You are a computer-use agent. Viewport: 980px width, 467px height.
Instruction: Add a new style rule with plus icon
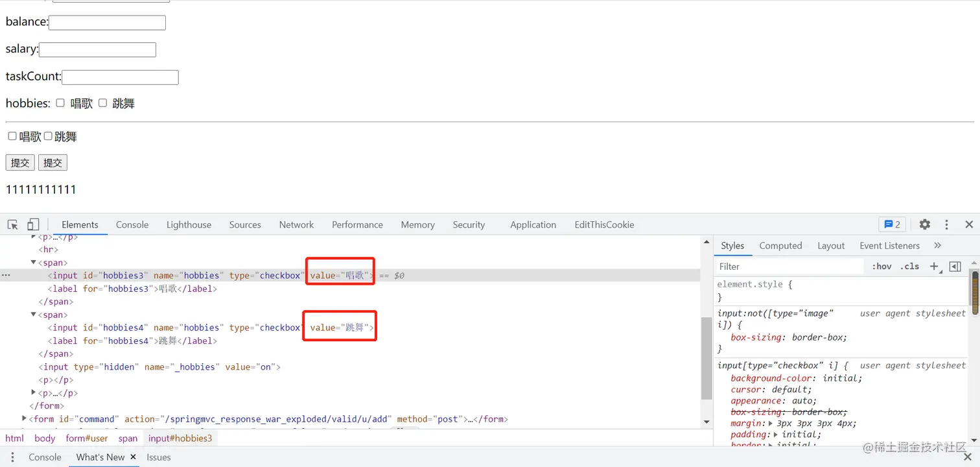pos(935,267)
